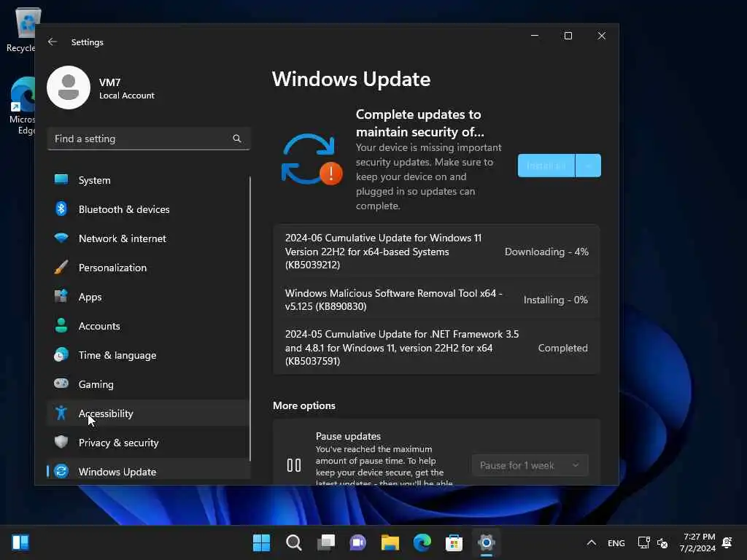The height and width of the screenshot is (560, 747).
Task: Open System settings via its monitor icon
Action: pos(61,179)
